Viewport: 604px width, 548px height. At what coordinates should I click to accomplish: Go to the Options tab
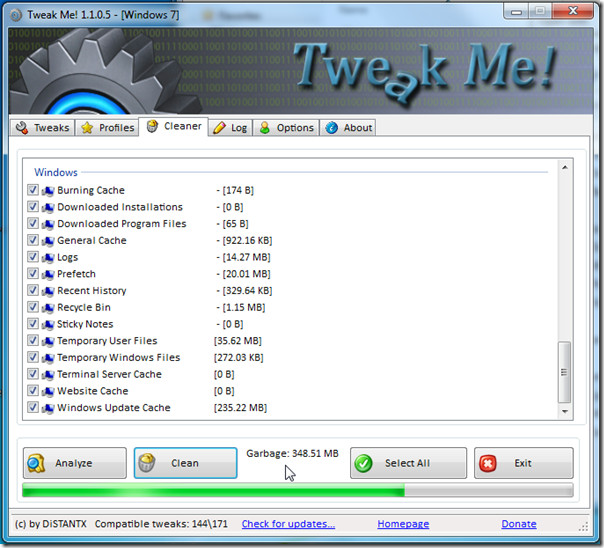pos(286,127)
